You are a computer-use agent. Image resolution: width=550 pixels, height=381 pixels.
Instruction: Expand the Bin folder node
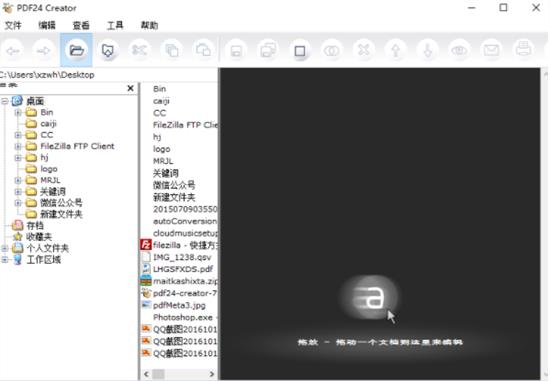tap(18, 113)
